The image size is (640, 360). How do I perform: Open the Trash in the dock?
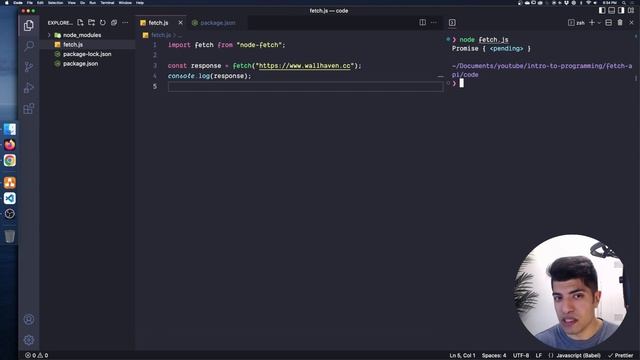[10, 236]
